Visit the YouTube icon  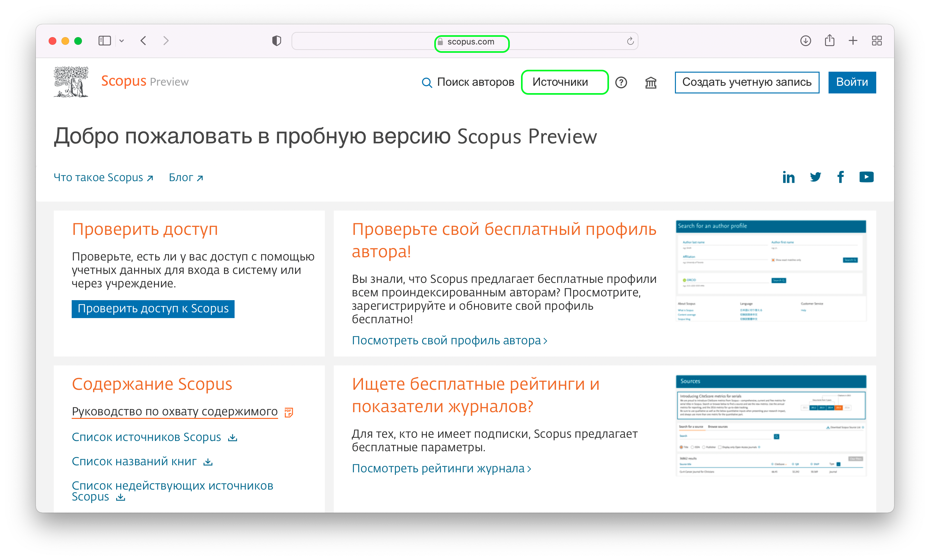(x=866, y=177)
